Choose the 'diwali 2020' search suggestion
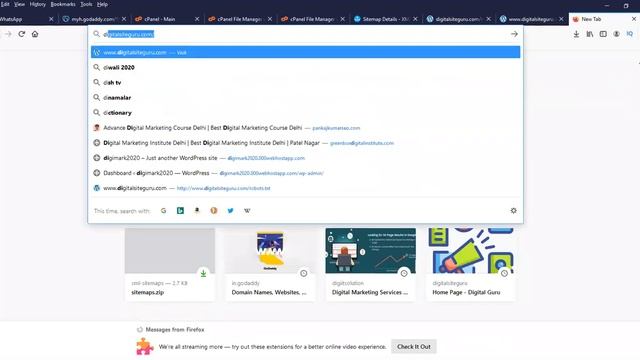The height and width of the screenshot is (360, 640). tap(305, 67)
